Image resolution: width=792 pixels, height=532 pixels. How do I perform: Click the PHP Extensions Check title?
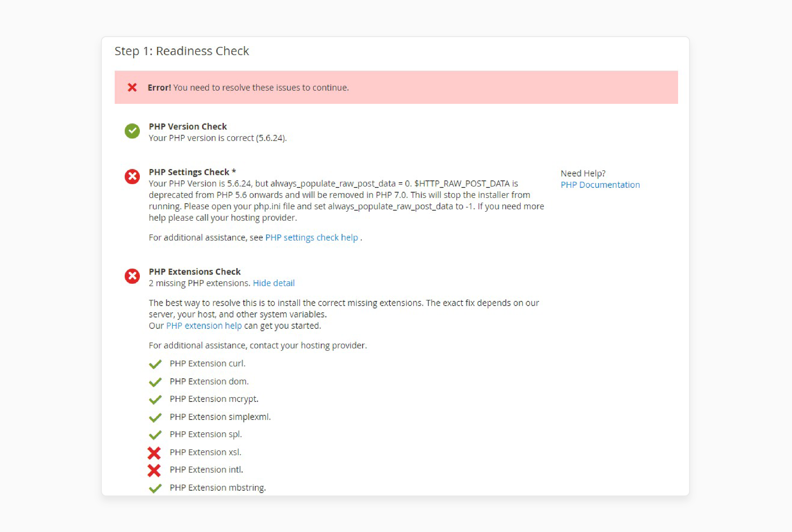(x=194, y=272)
